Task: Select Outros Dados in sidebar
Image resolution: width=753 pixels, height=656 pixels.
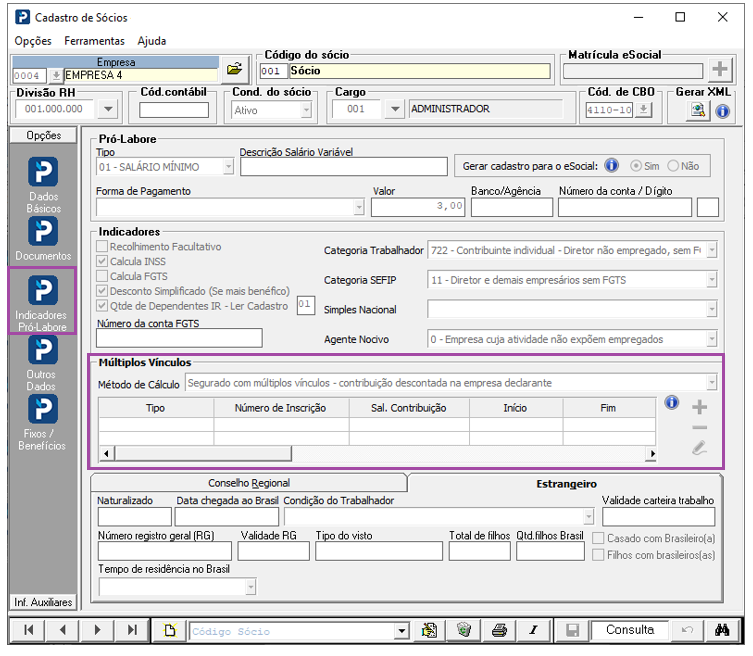Action: [43, 351]
